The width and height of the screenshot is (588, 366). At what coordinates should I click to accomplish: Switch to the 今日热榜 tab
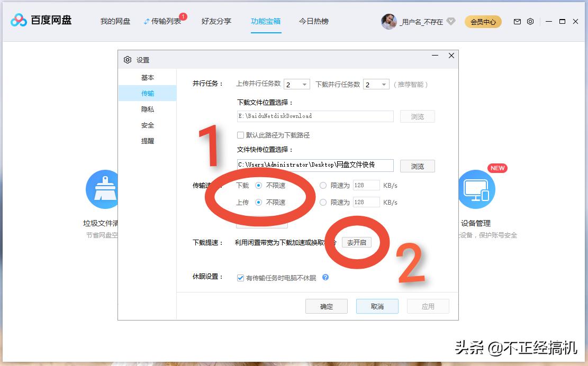(x=313, y=22)
